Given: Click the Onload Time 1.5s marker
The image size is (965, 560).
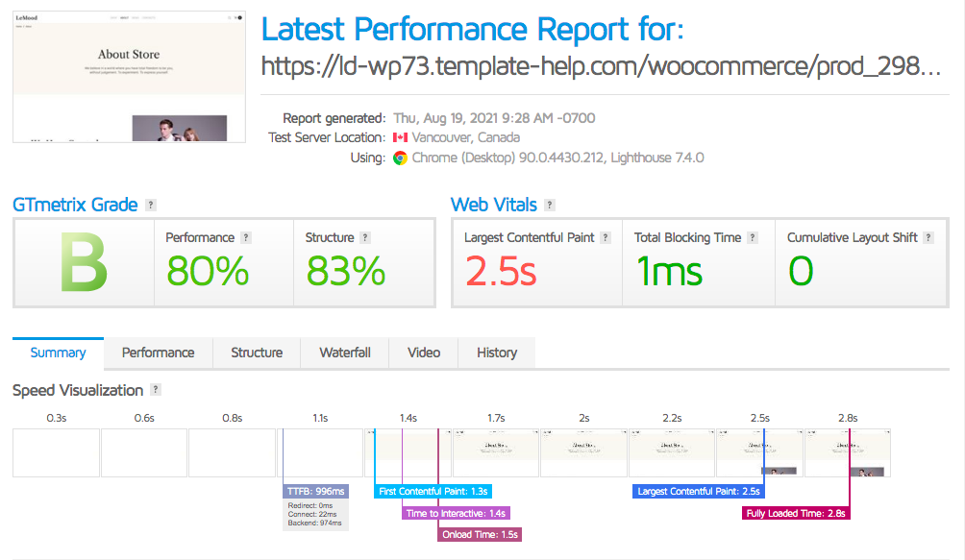Looking at the screenshot, I should pyautogui.click(x=480, y=534).
